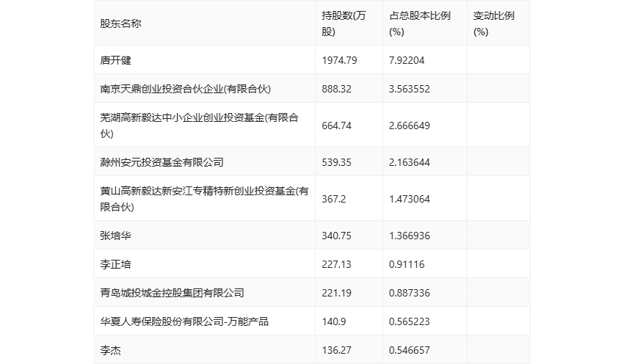
Task: Select 芜湖高新毅达中小企业创业投资基金 shareholder name
Action: (x=200, y=125)
